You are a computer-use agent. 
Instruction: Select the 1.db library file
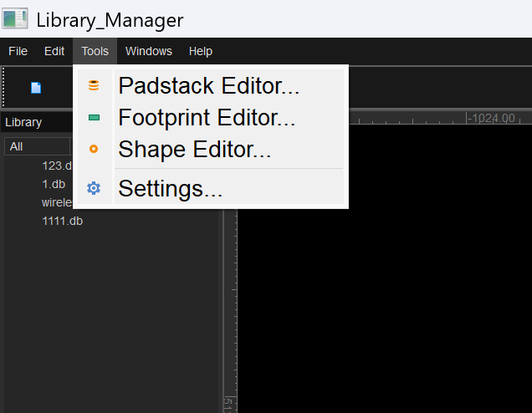tap(54, 184)
